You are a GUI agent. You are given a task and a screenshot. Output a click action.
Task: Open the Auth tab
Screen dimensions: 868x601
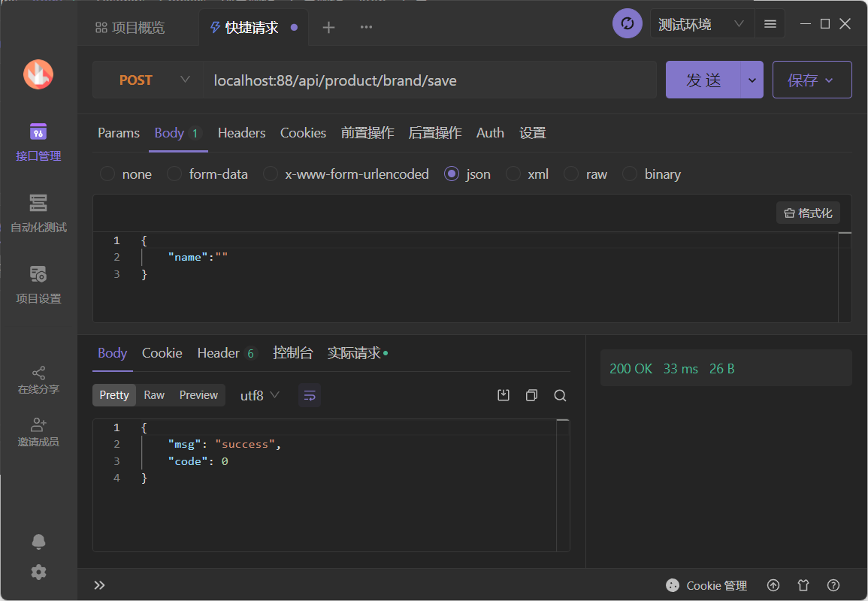[490, 134]
